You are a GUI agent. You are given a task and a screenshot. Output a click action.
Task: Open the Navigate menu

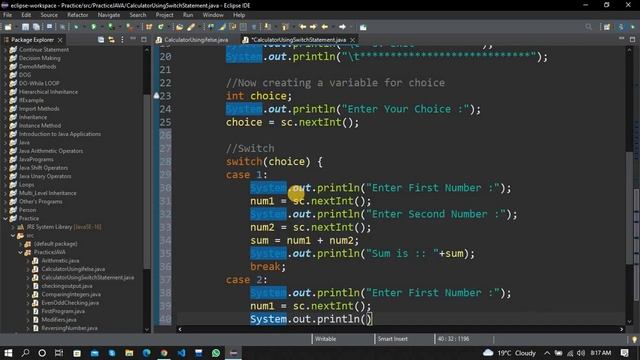click(x=109, y=15)
